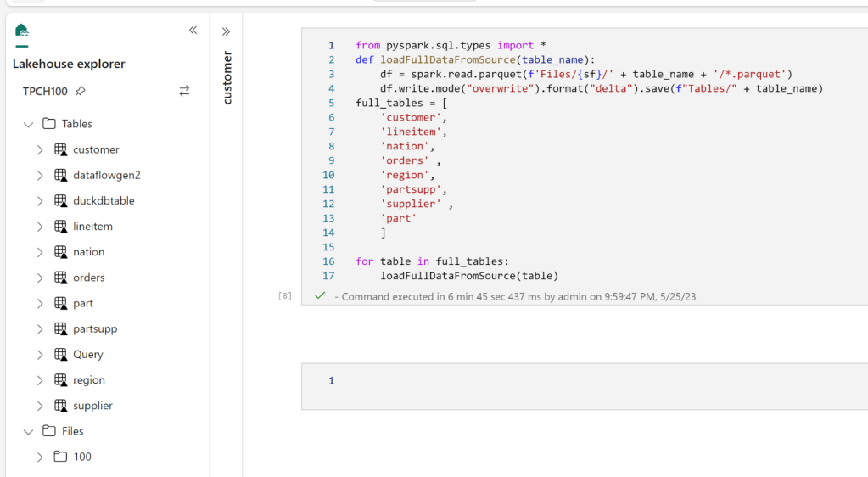Click the green success checkmark icon
This screenshot has width=868, height=477.
click(x=320, y=296)
